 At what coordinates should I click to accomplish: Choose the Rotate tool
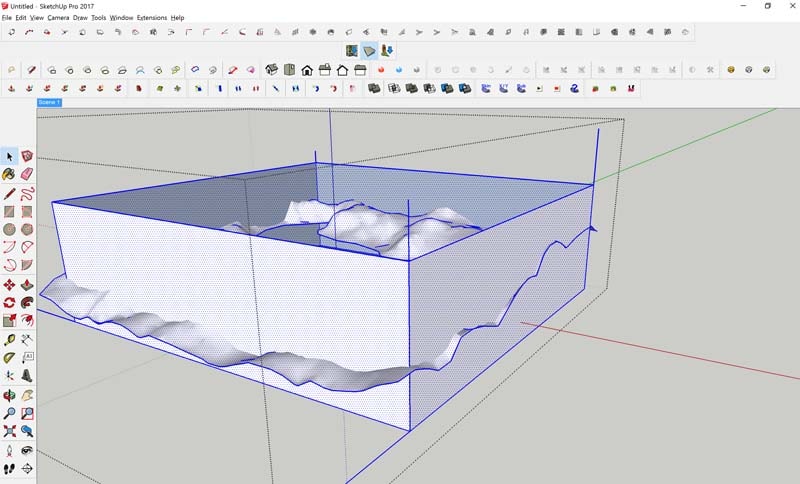coord(9,302)
